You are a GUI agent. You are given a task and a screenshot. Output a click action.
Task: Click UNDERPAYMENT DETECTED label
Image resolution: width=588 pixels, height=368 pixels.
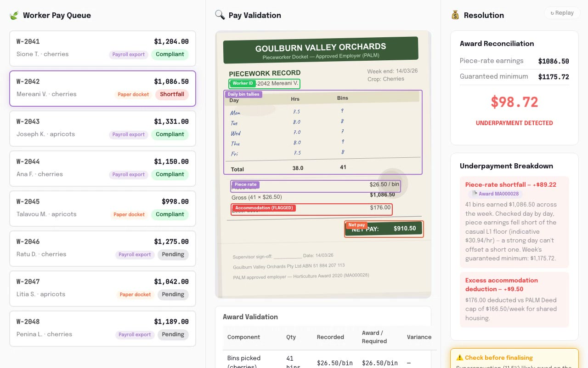pyautogui.click(x=514, y=123)
